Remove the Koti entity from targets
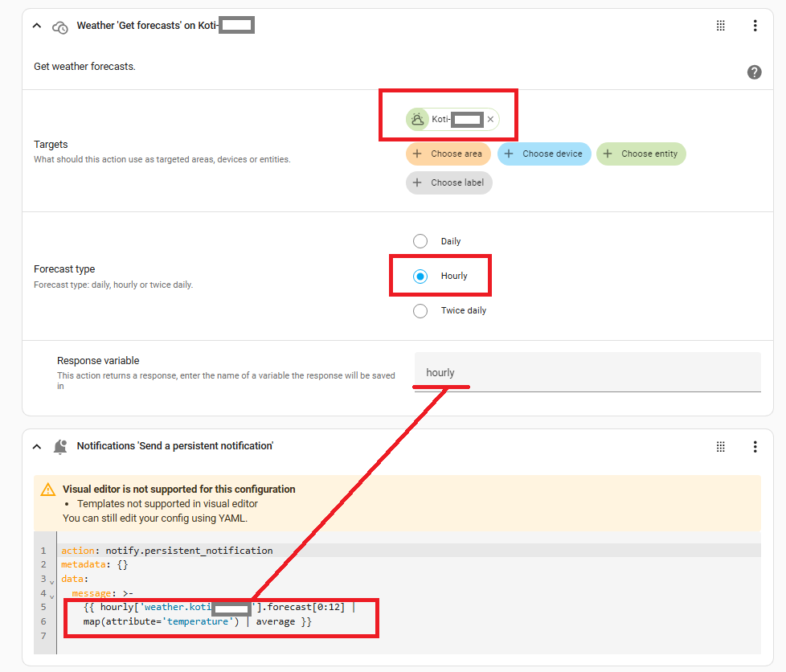 click(491, 119)
